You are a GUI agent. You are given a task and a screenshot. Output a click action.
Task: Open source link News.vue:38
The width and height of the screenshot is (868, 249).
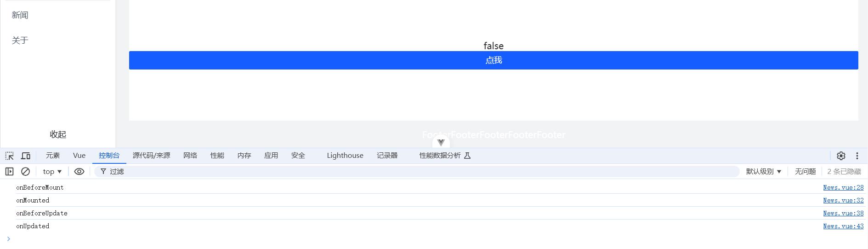pos(843,213)
